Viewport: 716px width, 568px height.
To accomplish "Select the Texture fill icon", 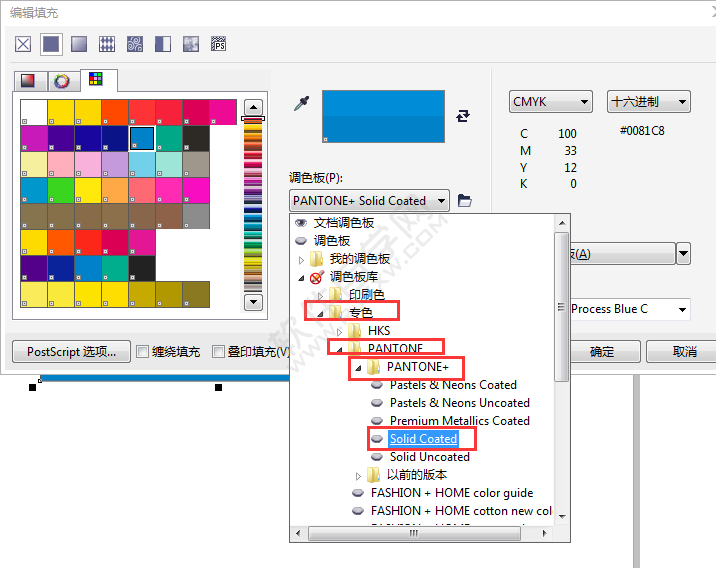I will [x=191, y=44].
